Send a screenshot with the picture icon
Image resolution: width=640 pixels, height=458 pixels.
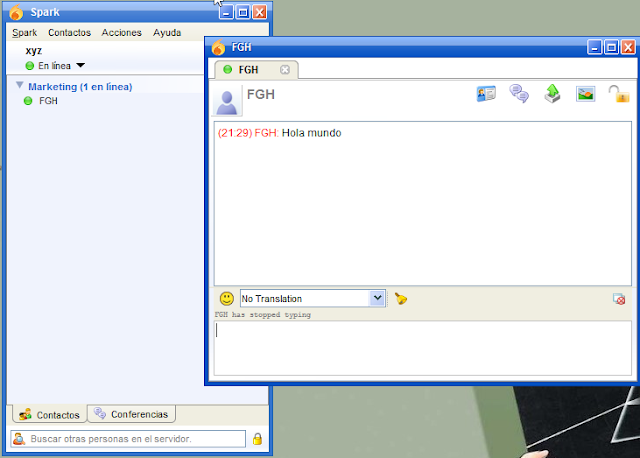point(585,94)
